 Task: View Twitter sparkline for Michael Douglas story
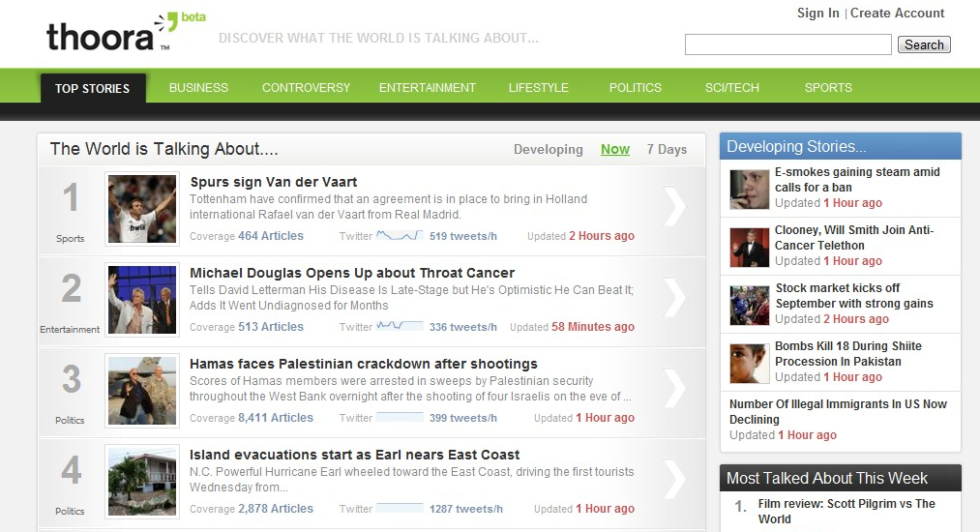pos(400,326)
